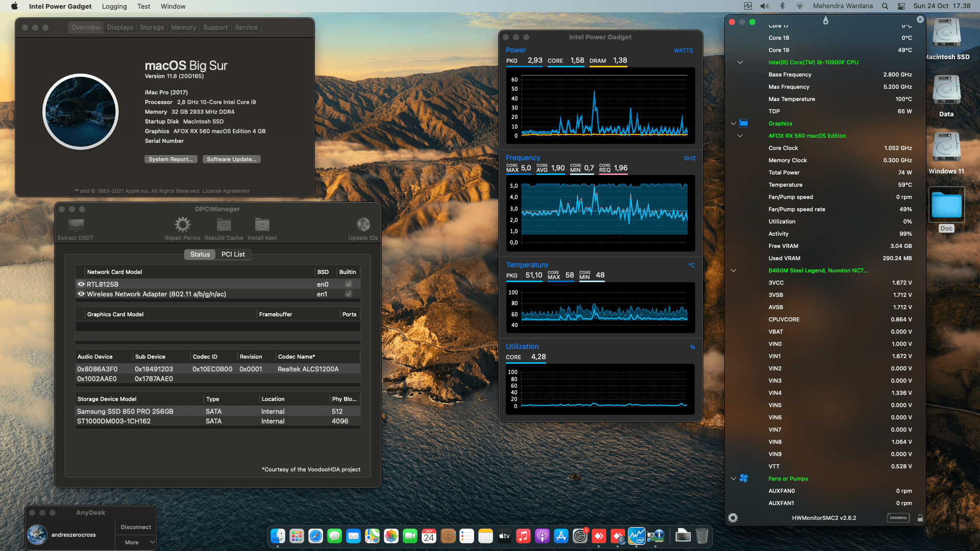Open AnyDesk More dropdown chevron
The width and height of the screenshot is (980, 551).
point(152,542)
